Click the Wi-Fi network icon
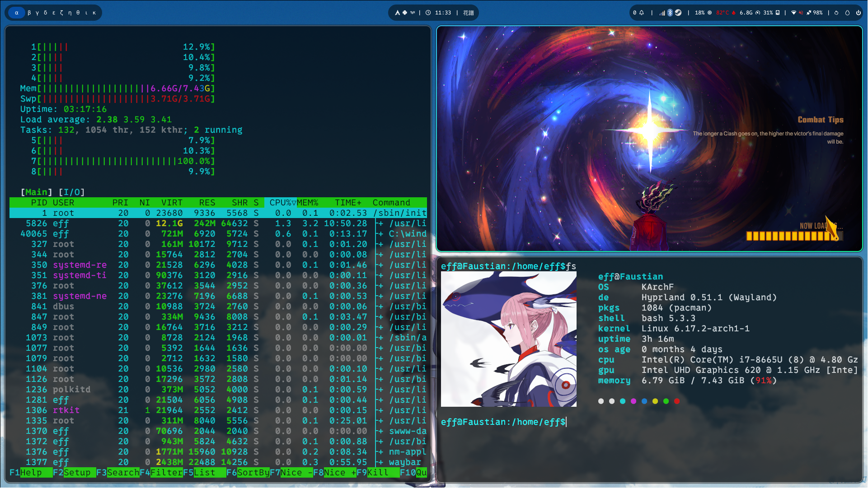 tap(793, 13)
